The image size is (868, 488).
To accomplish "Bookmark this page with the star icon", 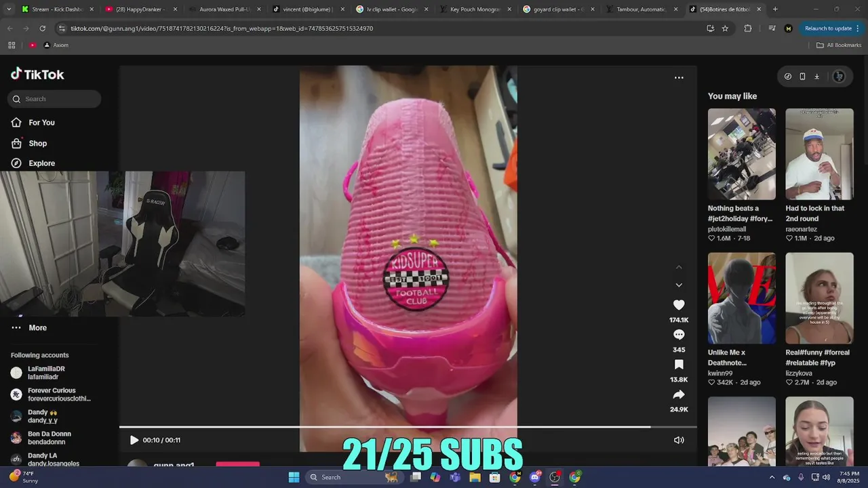I will coord(725,28).
